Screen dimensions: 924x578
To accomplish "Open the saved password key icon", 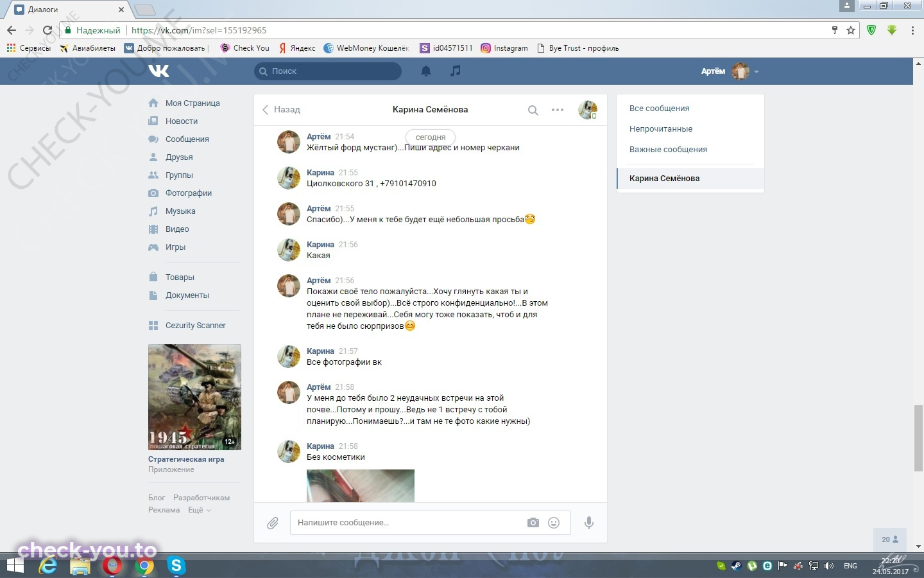I will (835, 30).
